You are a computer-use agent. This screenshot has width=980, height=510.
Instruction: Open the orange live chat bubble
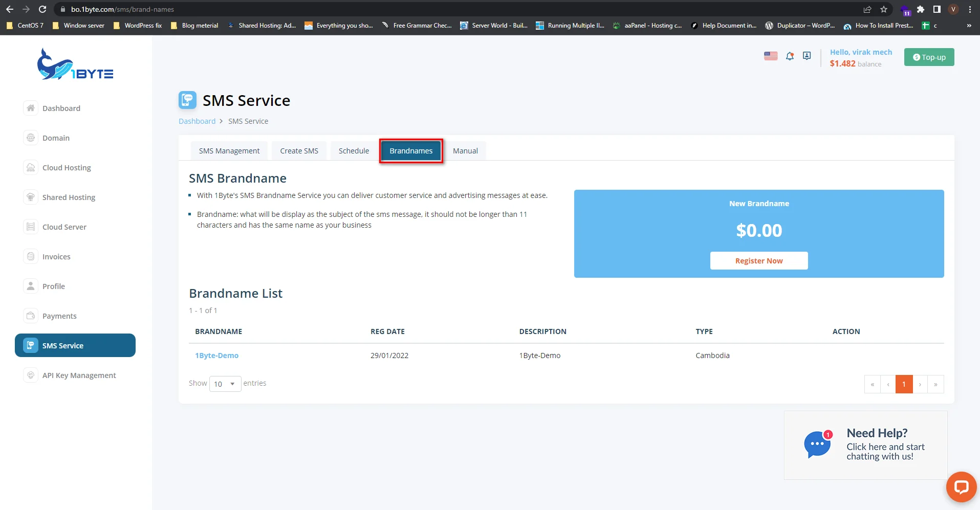tap(961, 486)
